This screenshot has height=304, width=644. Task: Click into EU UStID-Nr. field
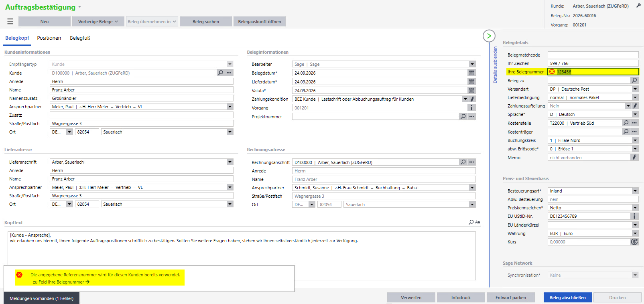point(589,216)
